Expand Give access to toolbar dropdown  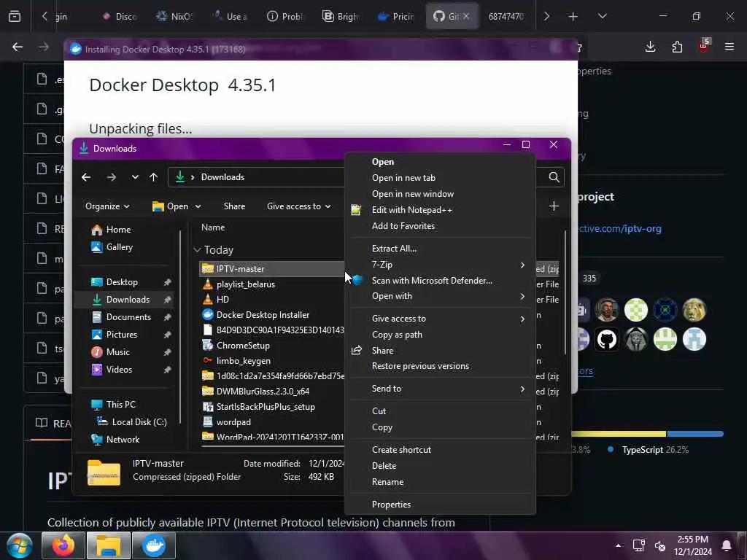tap(298, 206)
